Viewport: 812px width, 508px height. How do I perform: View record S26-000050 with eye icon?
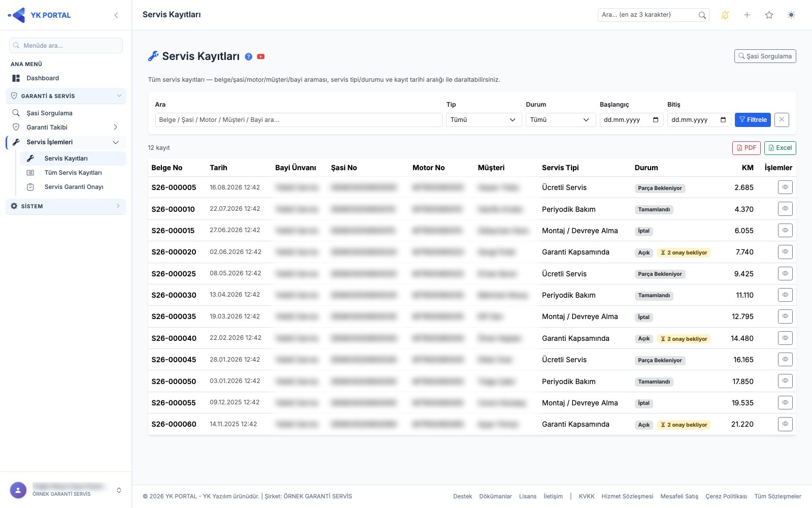click(785, 381)
